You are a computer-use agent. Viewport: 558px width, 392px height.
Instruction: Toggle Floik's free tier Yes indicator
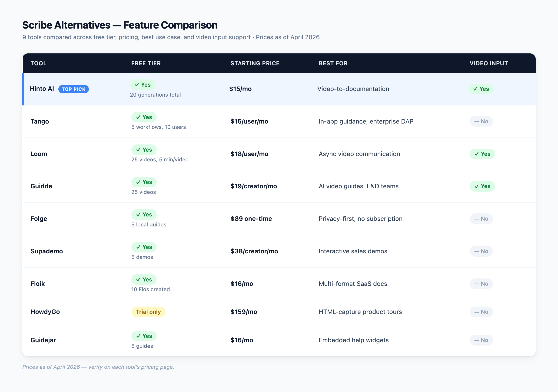click(144, 279)
